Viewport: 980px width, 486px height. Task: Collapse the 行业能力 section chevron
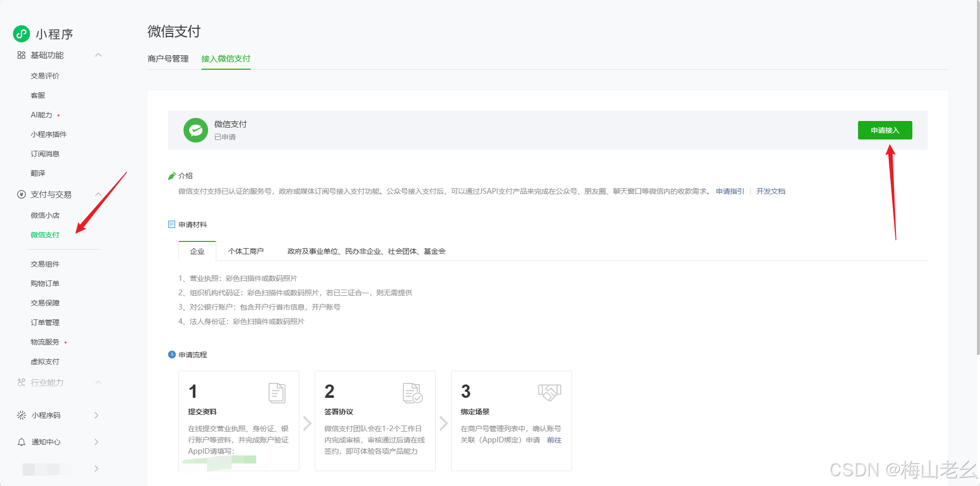click(98, 382)
